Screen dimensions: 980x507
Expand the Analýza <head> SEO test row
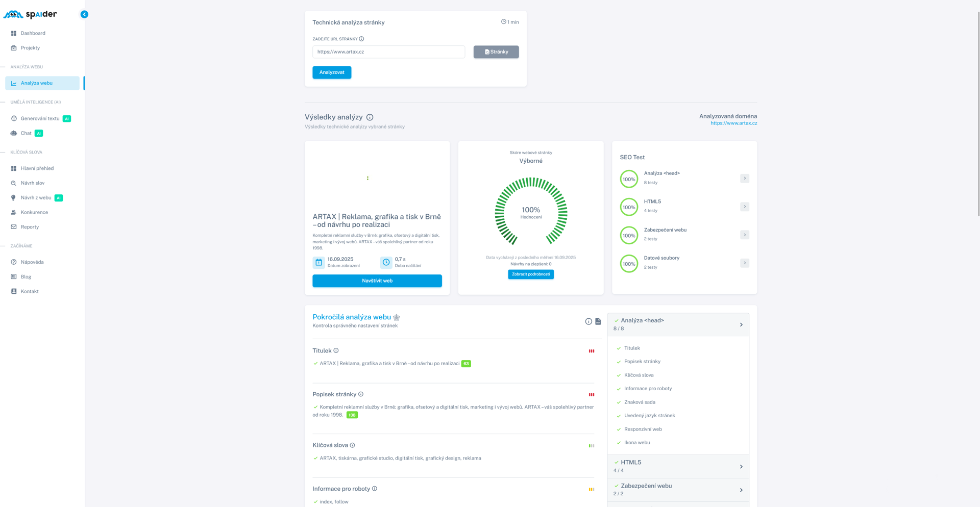(x=745, y=179)
